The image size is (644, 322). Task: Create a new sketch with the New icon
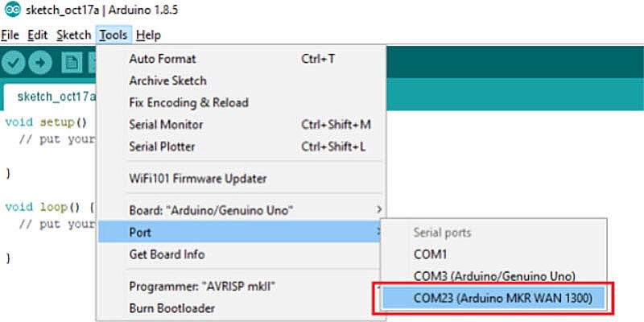(x=72, y=61)
